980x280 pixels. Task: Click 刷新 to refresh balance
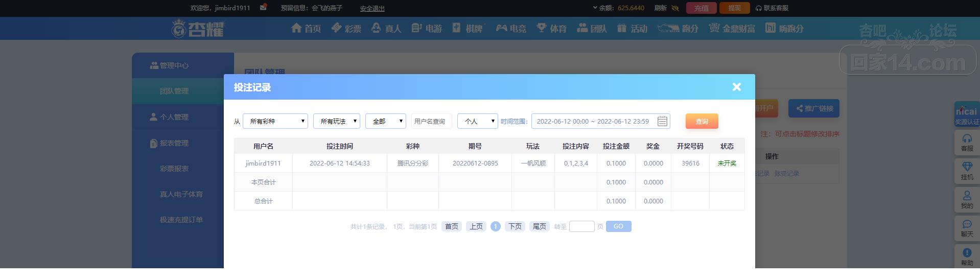[661, 8]
